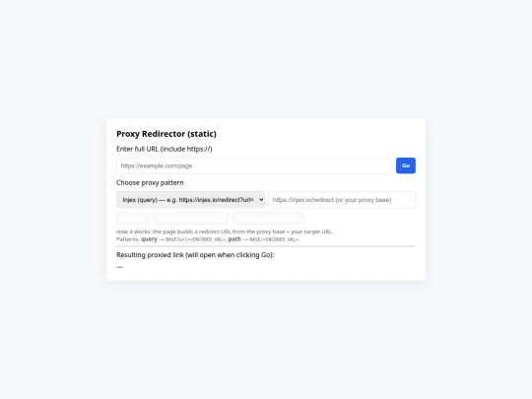Viewport: 532px width, 399px height.
Task: Click the blue Go button
Action: (x=406, y=166)
